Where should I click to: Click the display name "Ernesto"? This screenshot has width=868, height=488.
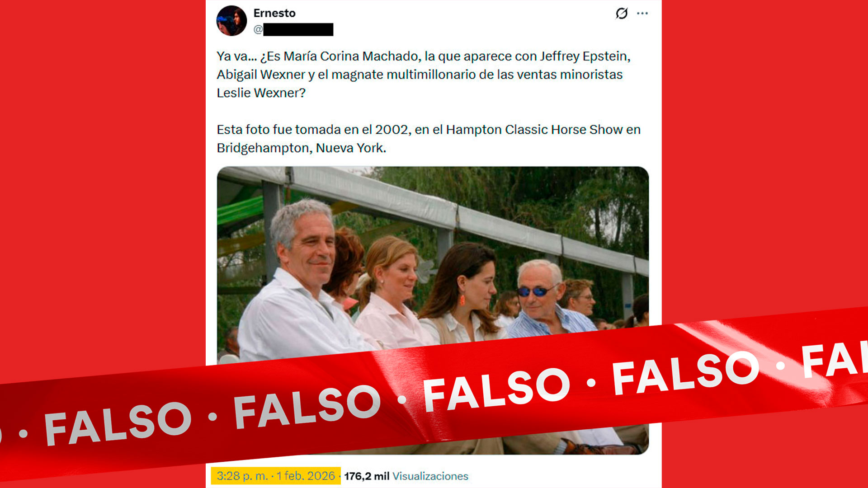click(x=274, y=13)
